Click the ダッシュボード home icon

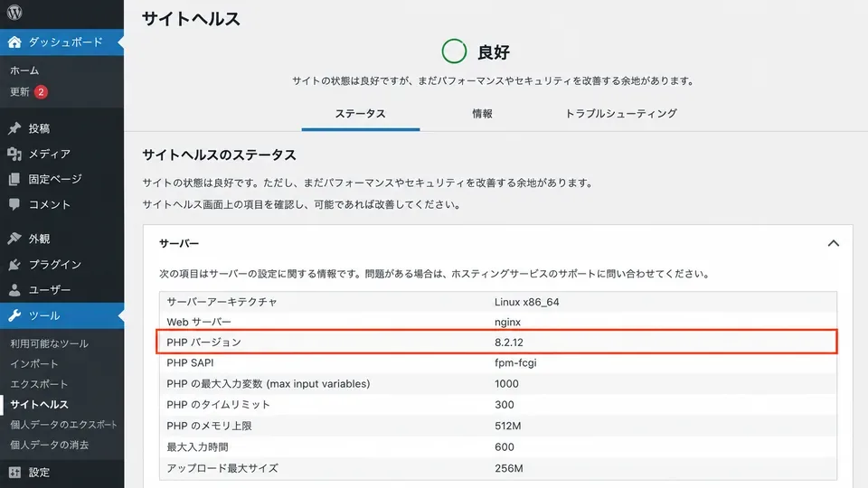click(14, 42)
